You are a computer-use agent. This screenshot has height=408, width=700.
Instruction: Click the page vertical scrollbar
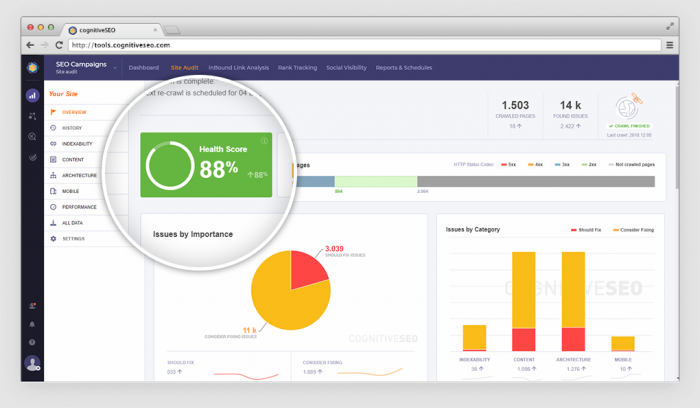point(677,137)
